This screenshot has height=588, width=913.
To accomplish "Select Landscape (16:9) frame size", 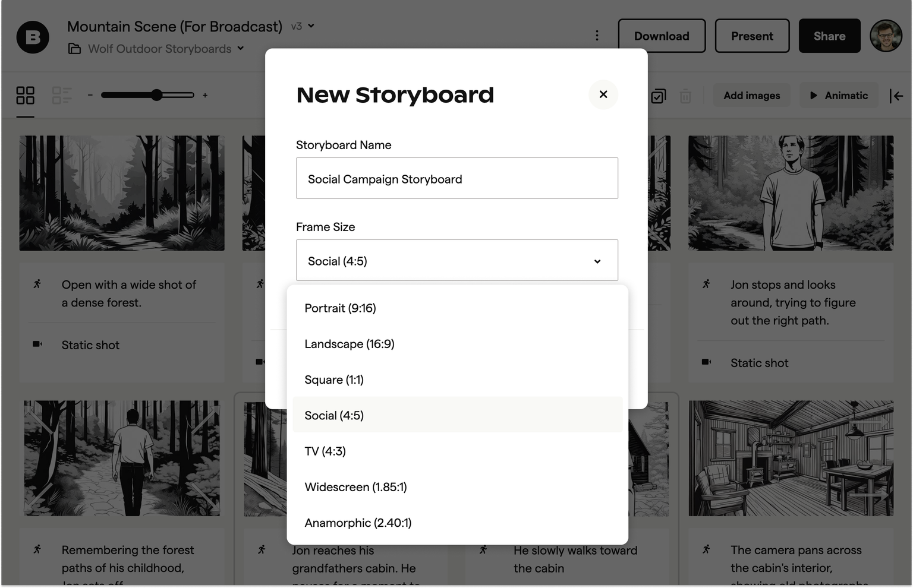I will point(350,344).
